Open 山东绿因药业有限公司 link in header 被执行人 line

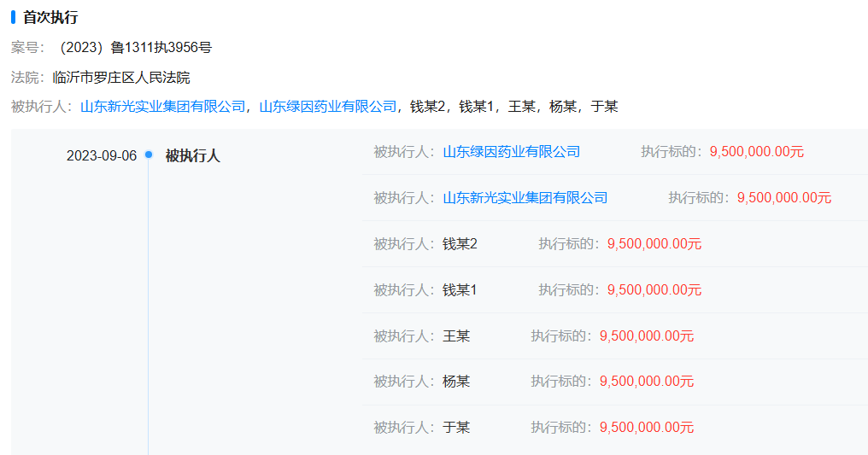click(328, 107)
